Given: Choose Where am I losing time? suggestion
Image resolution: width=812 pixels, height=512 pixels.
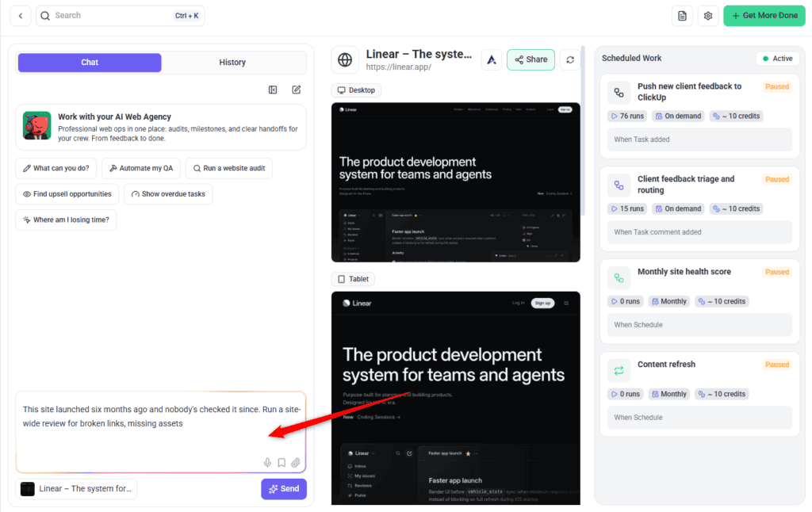Looking at the screenshot, I should tap(67, 220).
